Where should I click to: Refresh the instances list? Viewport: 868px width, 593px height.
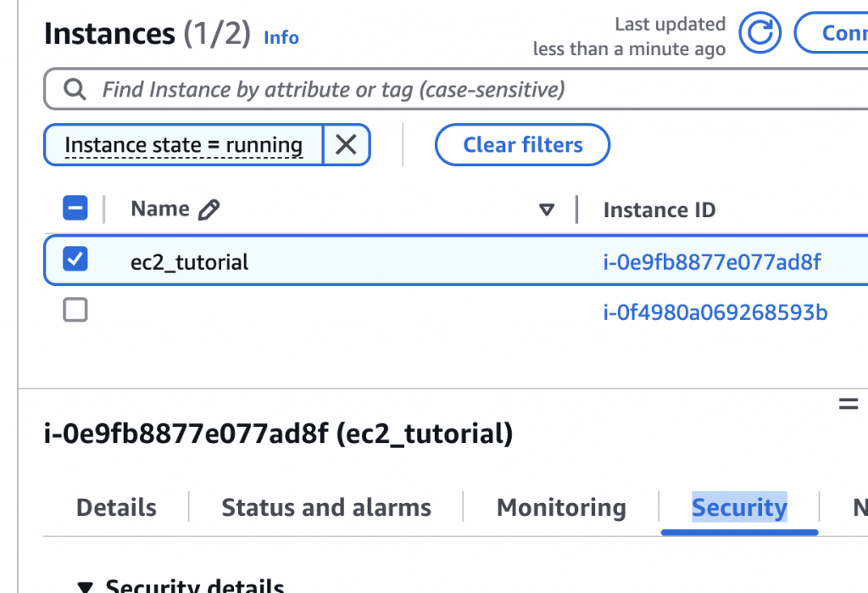click(x=759, y=32)
